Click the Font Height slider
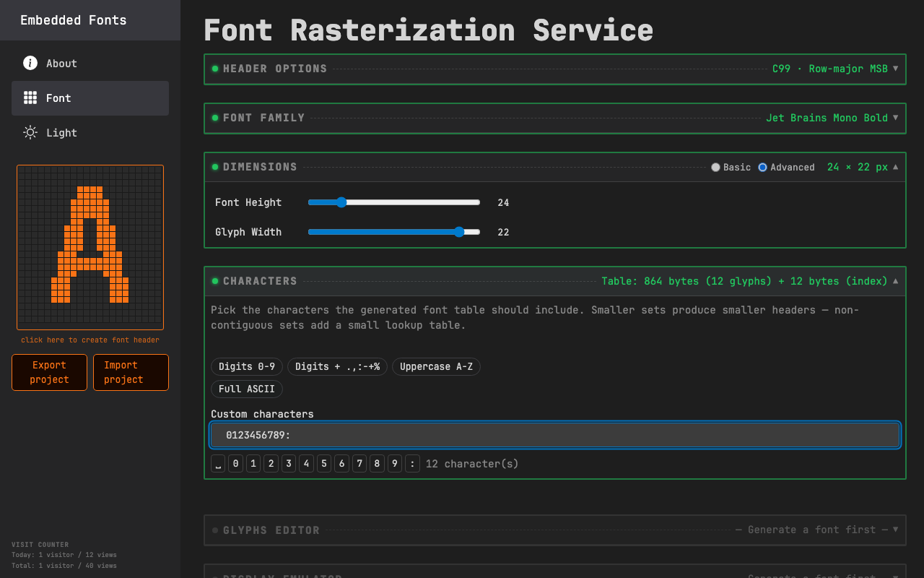Image resolution: width=924 pixels, height=578 pixels. (x=394, y=202)
